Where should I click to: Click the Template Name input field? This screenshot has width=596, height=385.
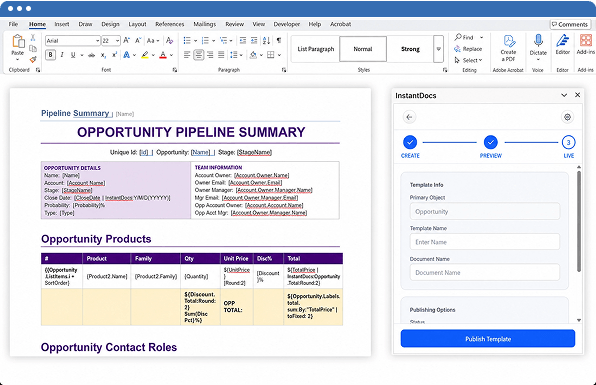(x=485, y=242)
